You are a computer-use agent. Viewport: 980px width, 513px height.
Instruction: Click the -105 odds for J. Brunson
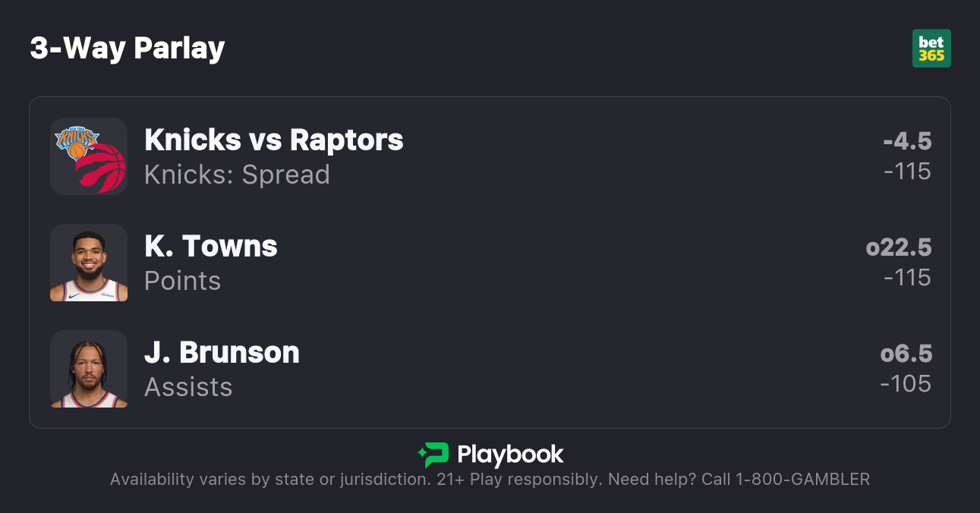906,384
